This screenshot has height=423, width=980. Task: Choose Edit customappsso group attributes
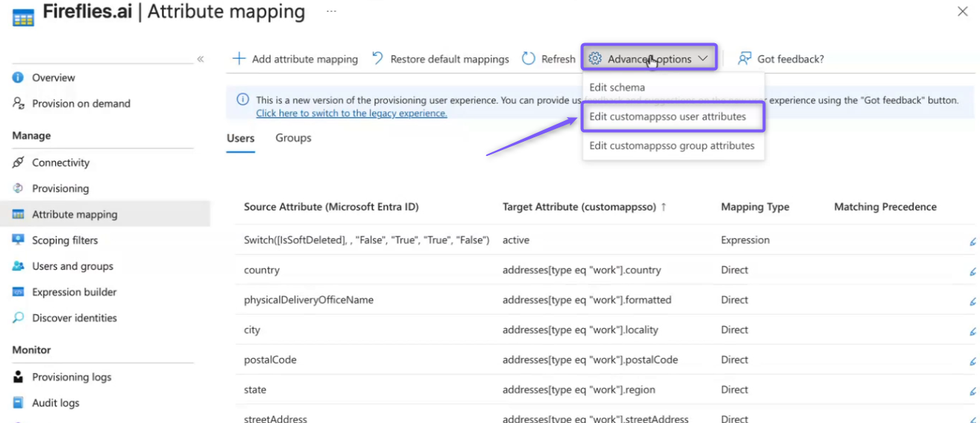673,145
